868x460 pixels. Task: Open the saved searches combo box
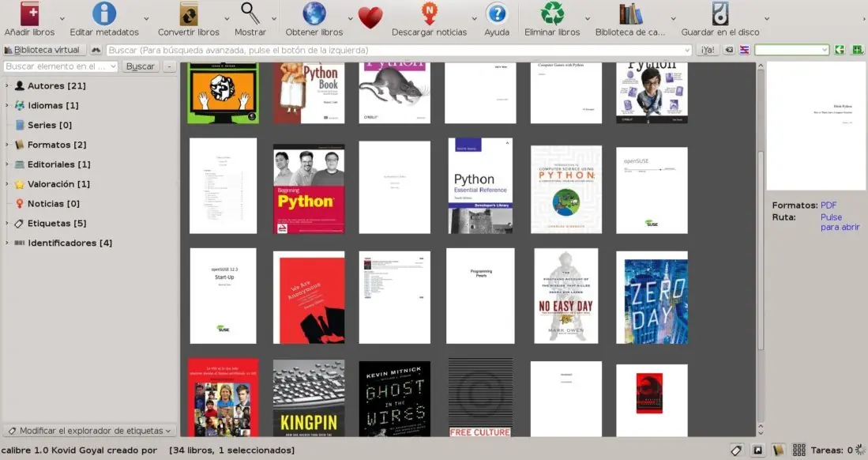[791, 50]
